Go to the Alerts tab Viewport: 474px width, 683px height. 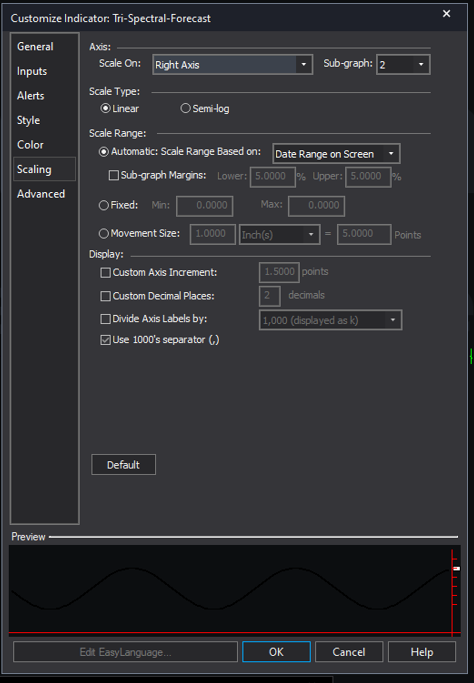point(30,95)
